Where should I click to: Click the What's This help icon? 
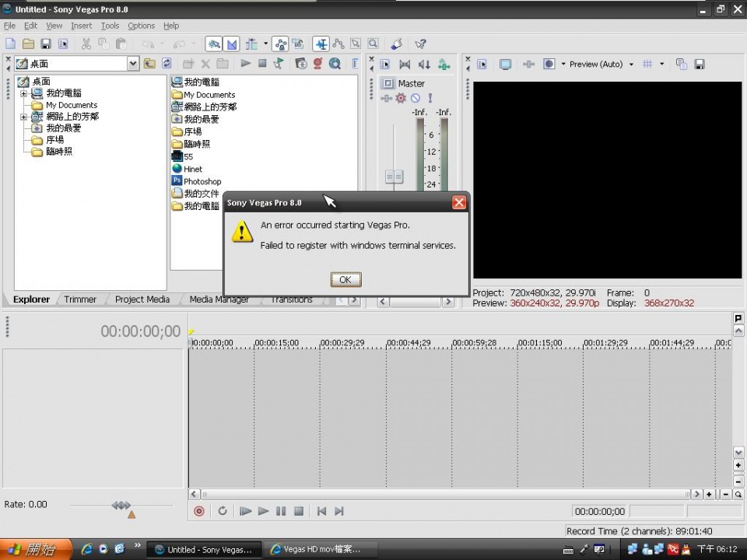point(420,44)
